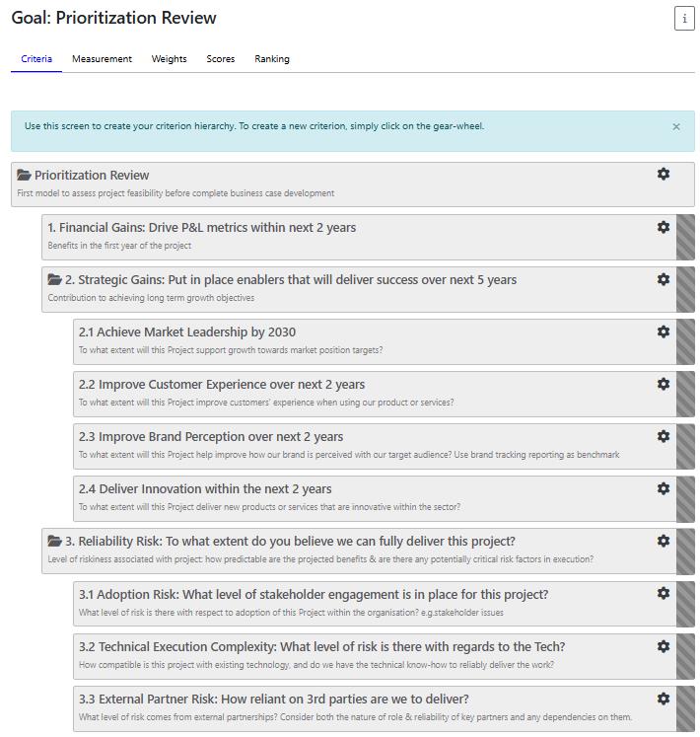The width and height of the screenshot is (700, 737).
Task: Click '3. Reliability Risk' criterion title text
Action: [x=290, y=541]
